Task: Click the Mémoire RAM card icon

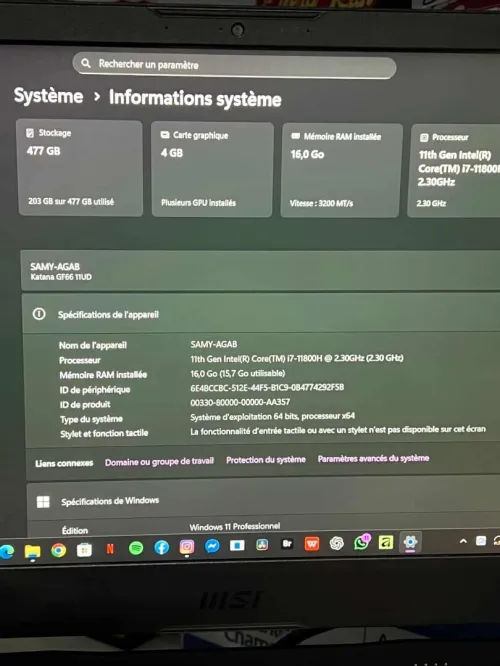Action: [x=295, y=136]
